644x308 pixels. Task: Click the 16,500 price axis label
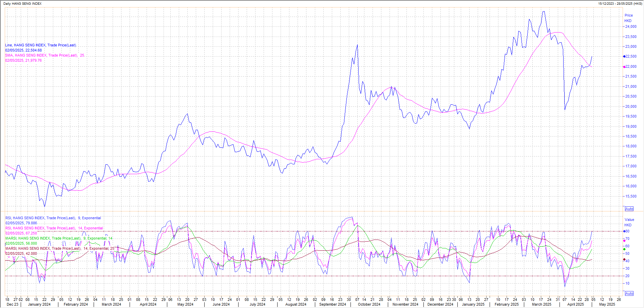[x=631, y=176]
